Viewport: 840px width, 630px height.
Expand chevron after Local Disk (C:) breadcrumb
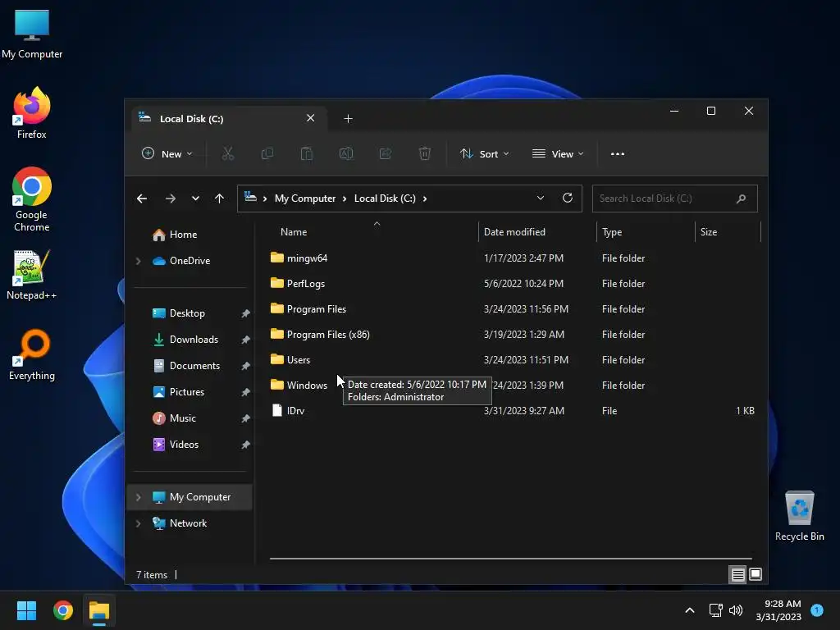(425, 199)
